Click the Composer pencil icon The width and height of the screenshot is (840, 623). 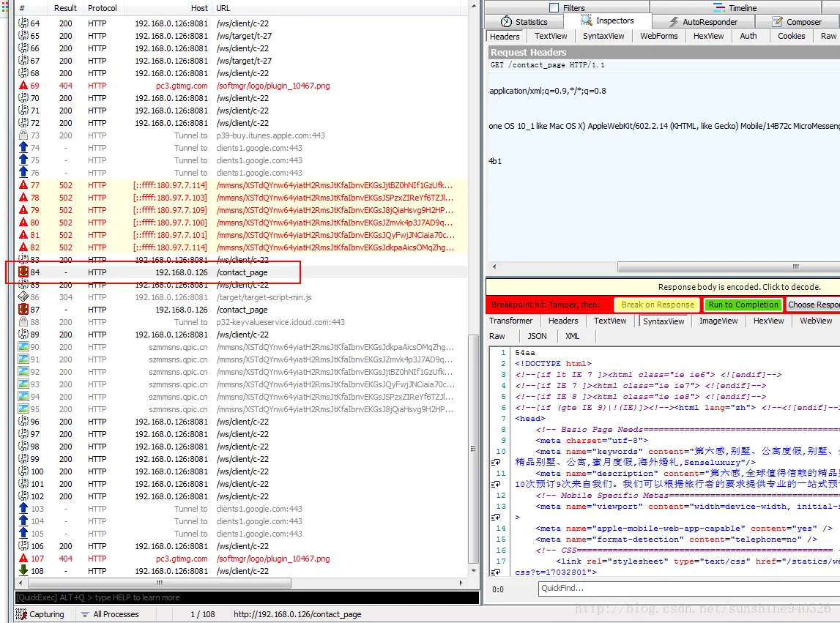tap(777, 22)
